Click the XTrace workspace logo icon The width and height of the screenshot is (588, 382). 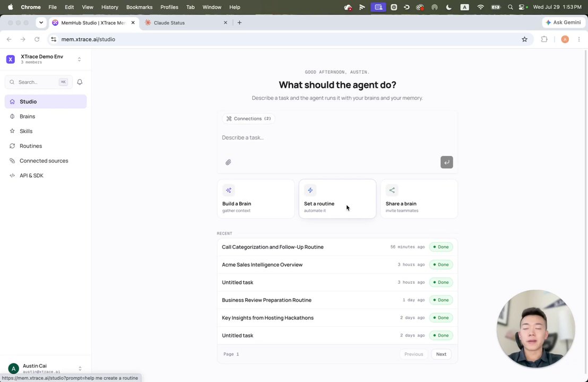[11, 59]
